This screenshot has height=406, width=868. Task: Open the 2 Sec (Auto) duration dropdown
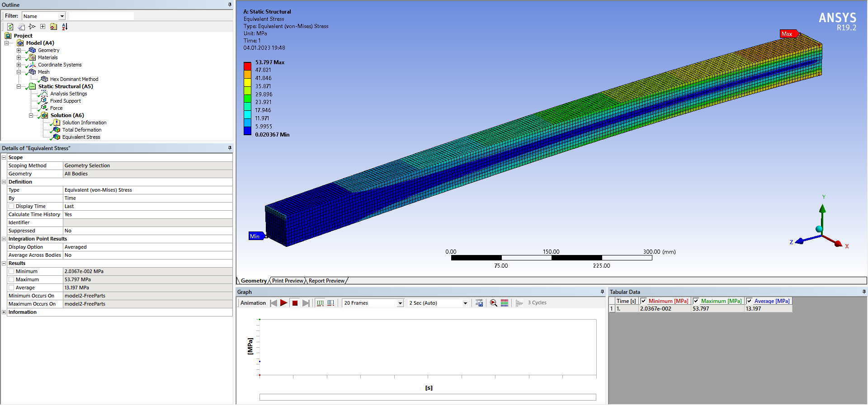465,303
